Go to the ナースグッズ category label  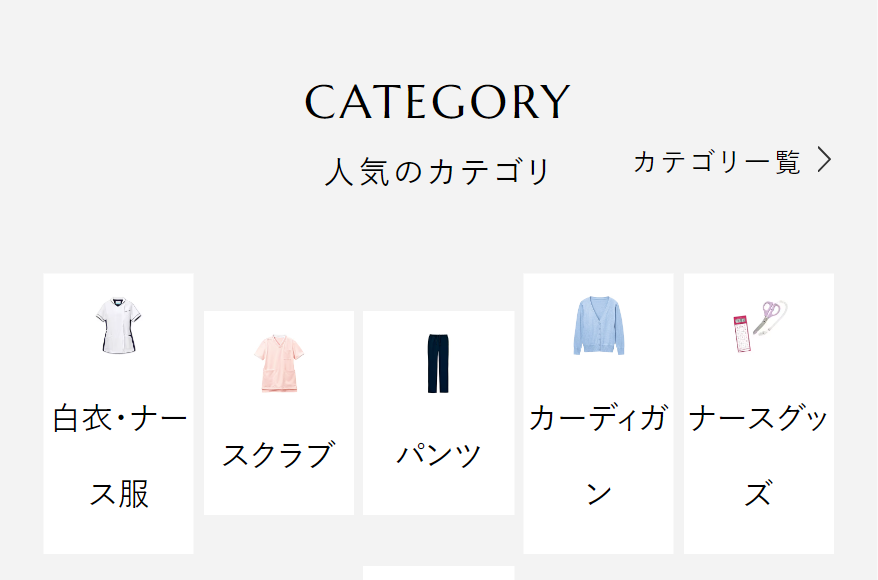click(x=758, y=455)
